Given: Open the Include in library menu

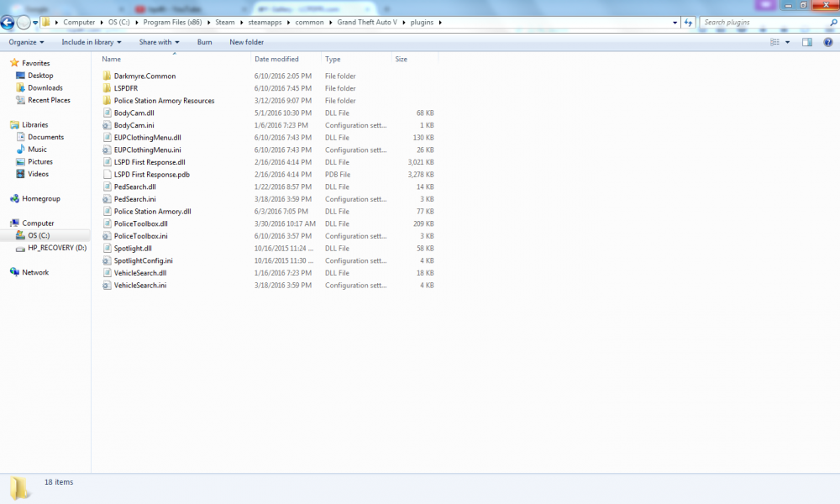Looking at the screenshot, I should tap(91, 42).
